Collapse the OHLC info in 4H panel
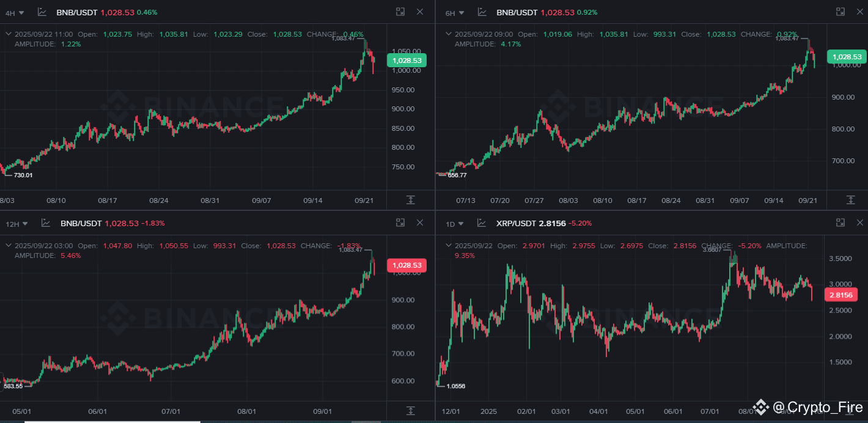868x423 pixels. tap(9, 34)
